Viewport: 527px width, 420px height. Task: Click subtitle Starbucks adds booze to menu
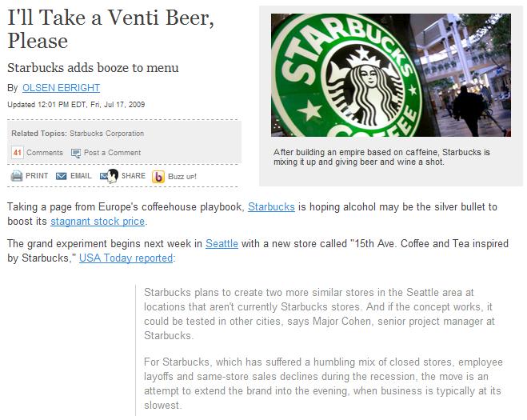[x=93, y=67]
